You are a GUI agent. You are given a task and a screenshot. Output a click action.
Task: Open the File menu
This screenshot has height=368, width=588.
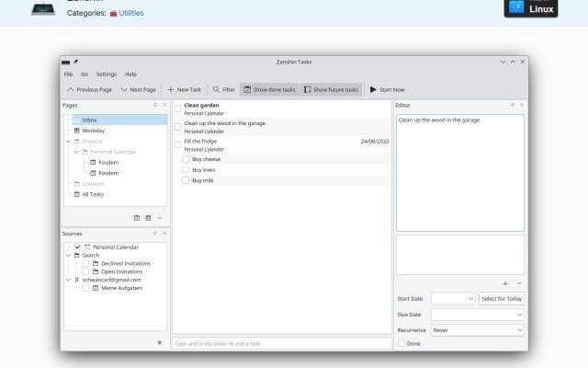pyautogui.click(x=68, y=75)
